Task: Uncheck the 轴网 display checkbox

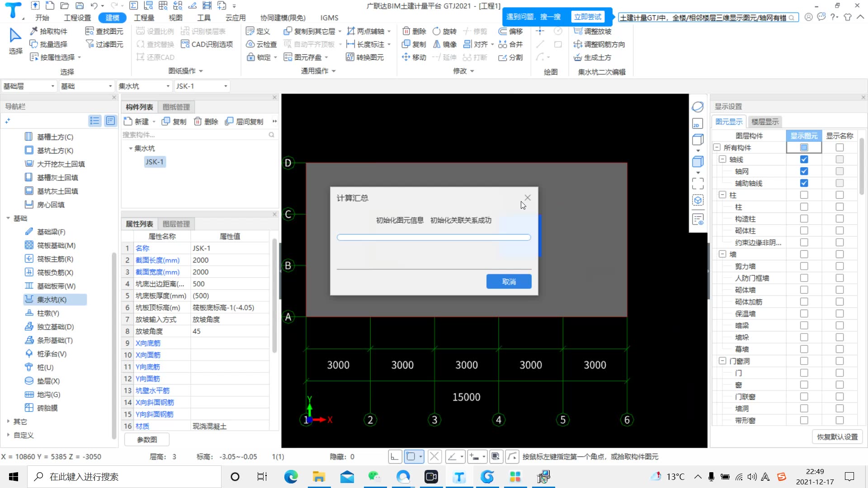Action: 804,171
